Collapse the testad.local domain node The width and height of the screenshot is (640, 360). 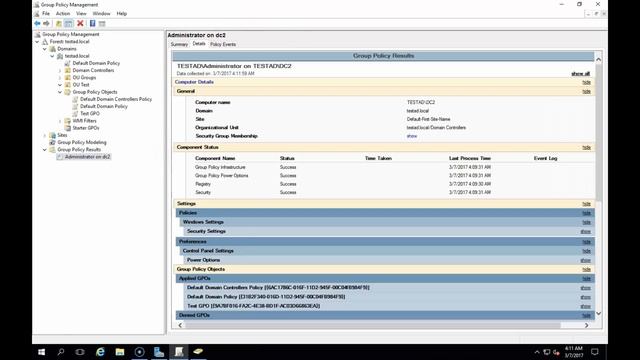(53, 56)
